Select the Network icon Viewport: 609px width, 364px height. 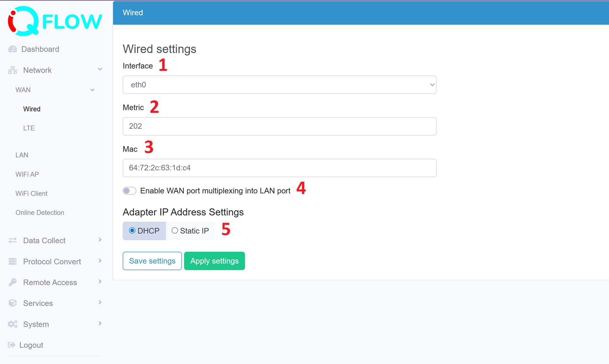tap(12, 70)
